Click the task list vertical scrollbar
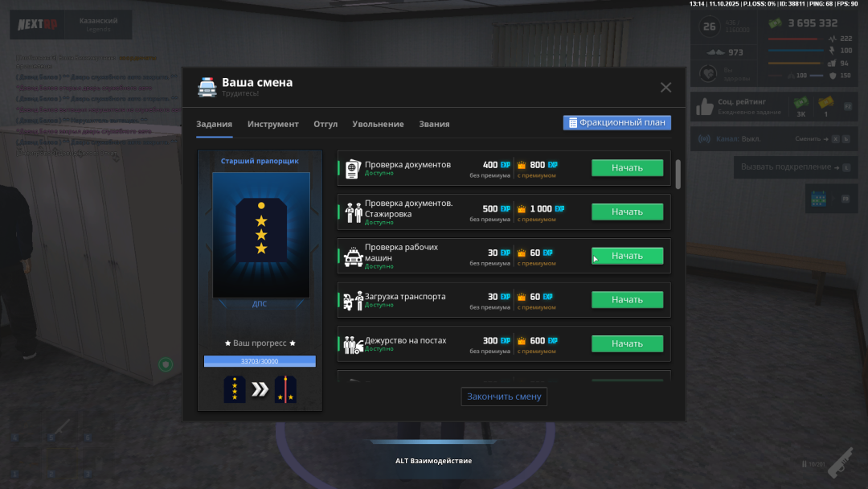The width and height of the screenshot is (868, 489). point(678,174)
